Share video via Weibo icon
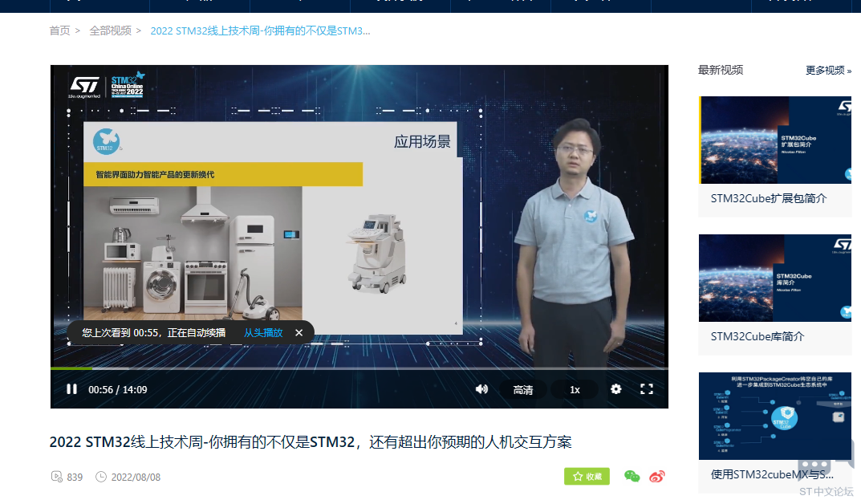The height and width of the screenshot is (504, 861). coord(656,477)
